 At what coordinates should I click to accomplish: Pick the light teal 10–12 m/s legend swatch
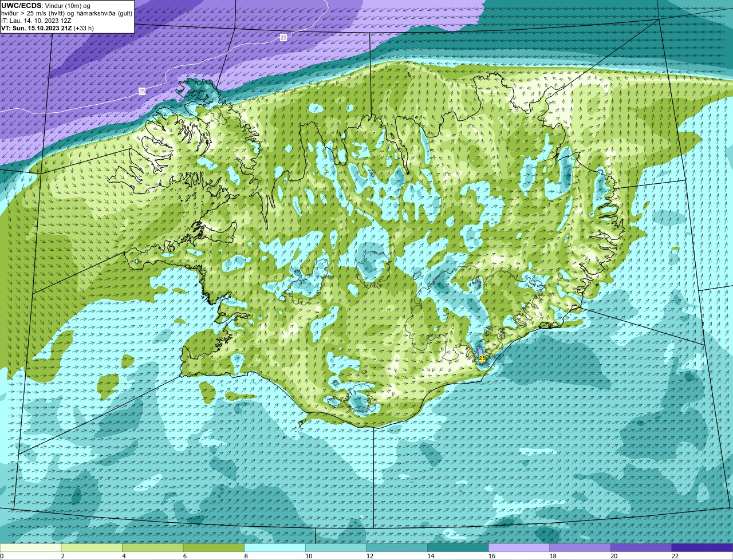tap(336, 547)
